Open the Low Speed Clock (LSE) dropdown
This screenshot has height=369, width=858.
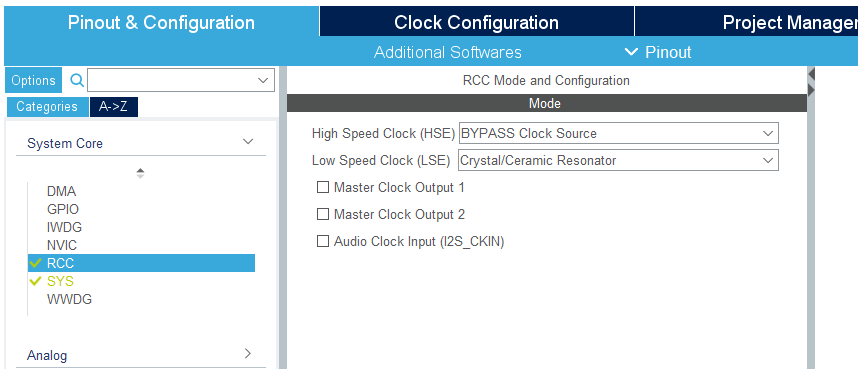click(618, 160)
